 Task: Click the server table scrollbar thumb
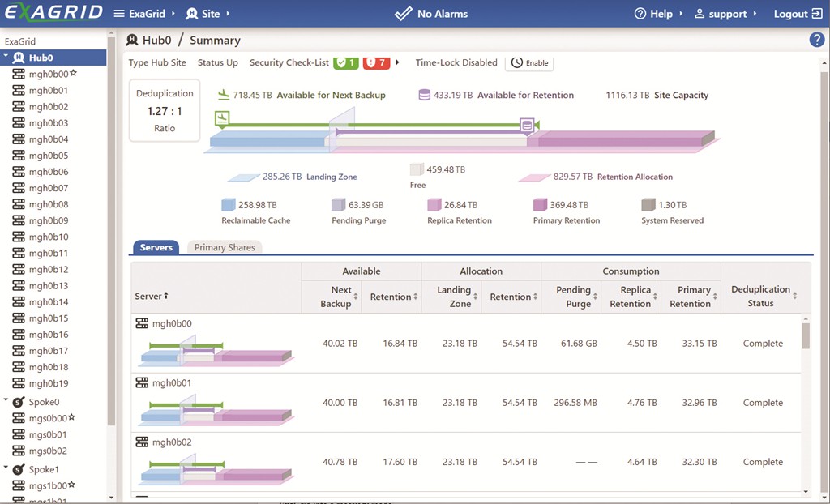tap(806, 336)
